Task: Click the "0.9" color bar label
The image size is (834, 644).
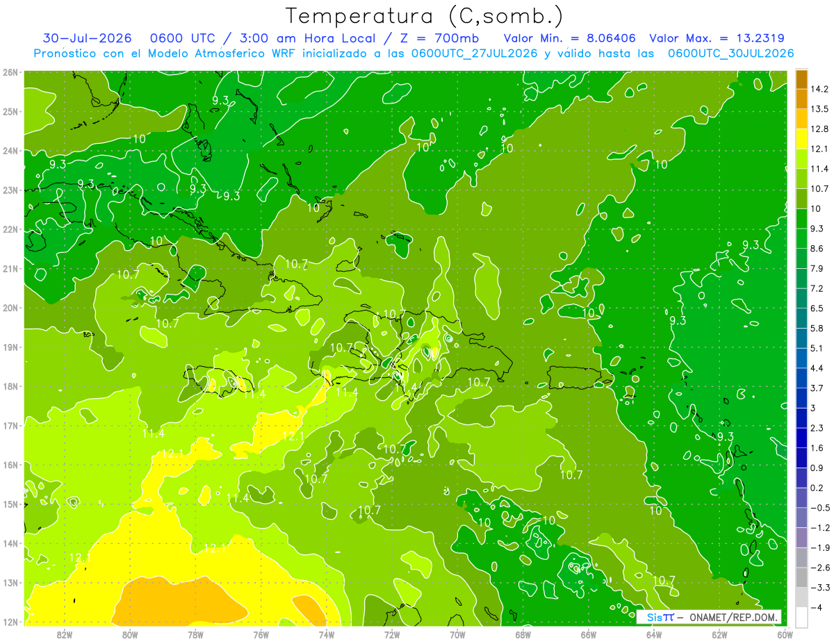Action: pyautogui.click(x=817, y=468)
